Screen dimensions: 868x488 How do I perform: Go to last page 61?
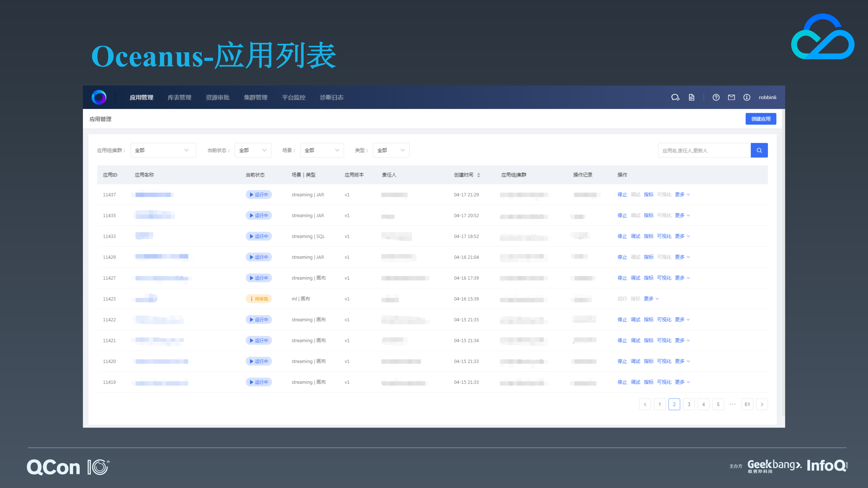(x=747, y=405)
